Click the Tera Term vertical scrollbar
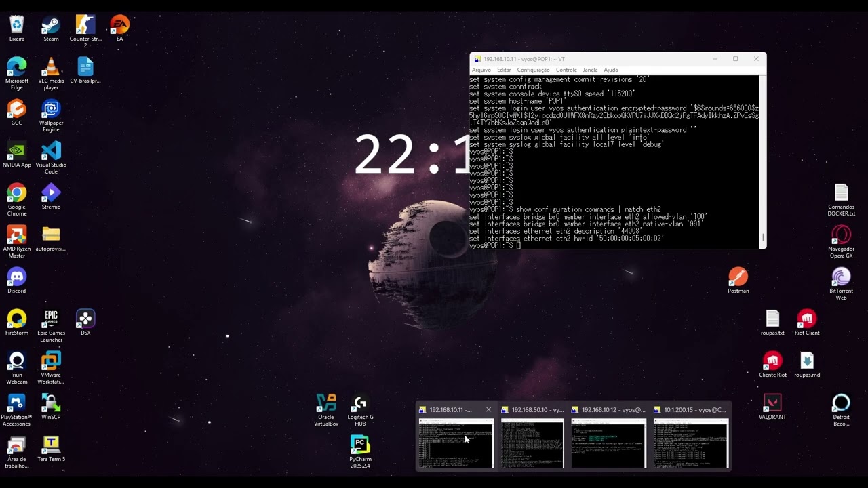 763,161
